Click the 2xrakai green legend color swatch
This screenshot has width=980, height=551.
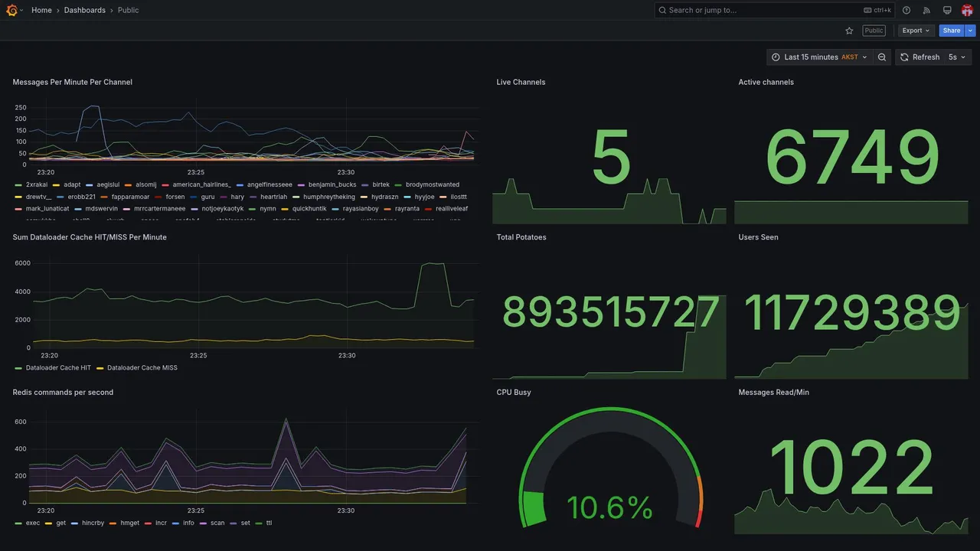tap(18, 184)
